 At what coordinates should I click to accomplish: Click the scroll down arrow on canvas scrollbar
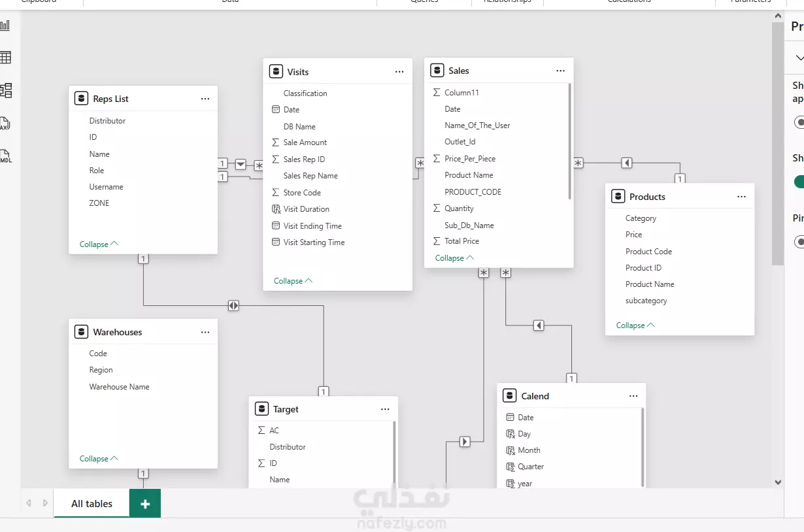click(x=778, y=482)
